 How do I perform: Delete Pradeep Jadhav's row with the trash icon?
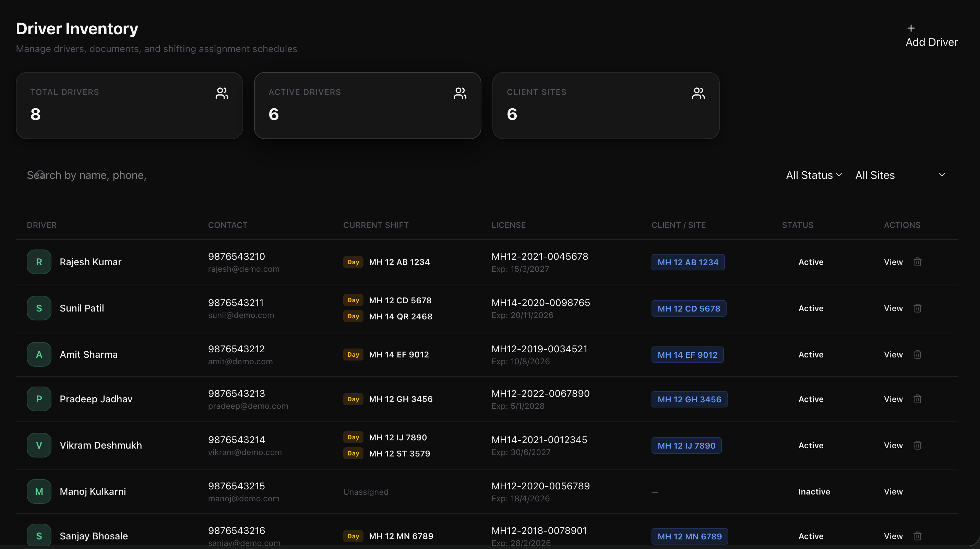pyautogui.click(x=917, y=399)
